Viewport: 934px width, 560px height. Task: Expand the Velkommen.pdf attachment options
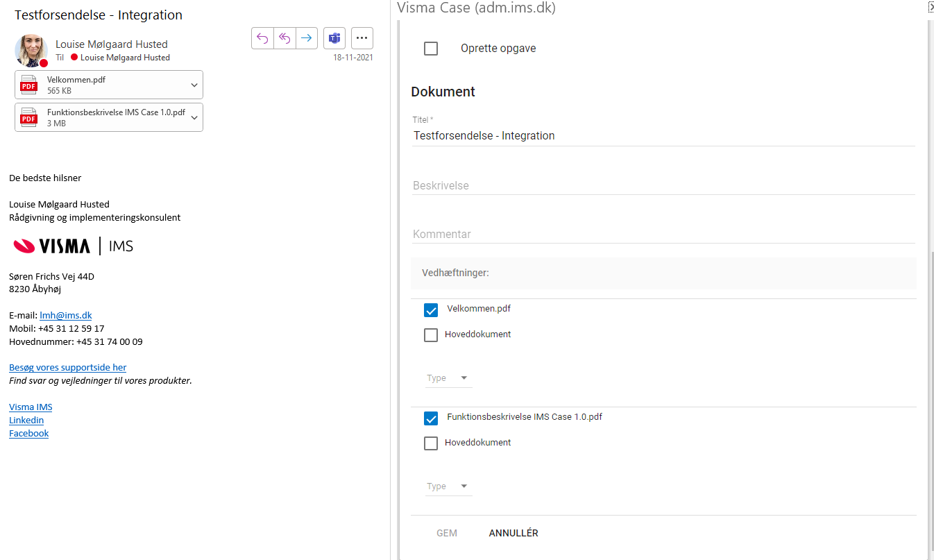pos(194,85)
